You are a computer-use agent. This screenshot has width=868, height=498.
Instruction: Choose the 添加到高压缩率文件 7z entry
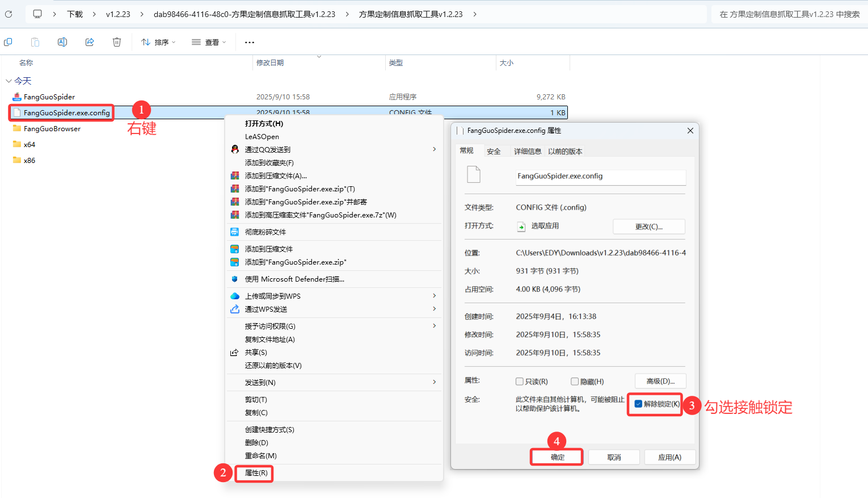321,215
